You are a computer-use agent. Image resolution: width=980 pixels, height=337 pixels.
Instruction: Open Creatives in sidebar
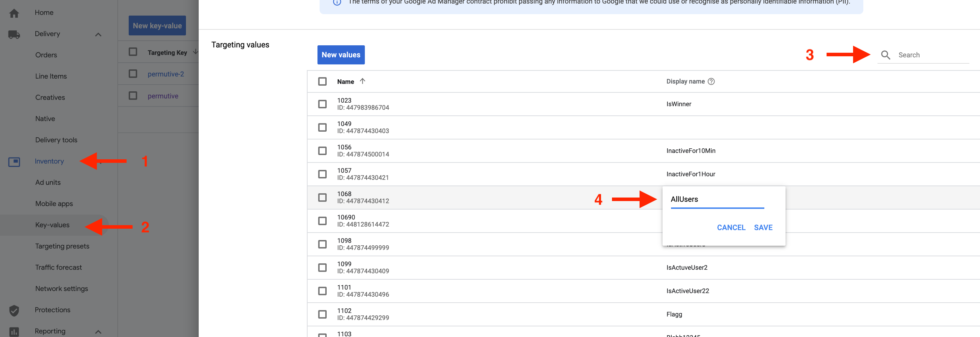[50, 97]
